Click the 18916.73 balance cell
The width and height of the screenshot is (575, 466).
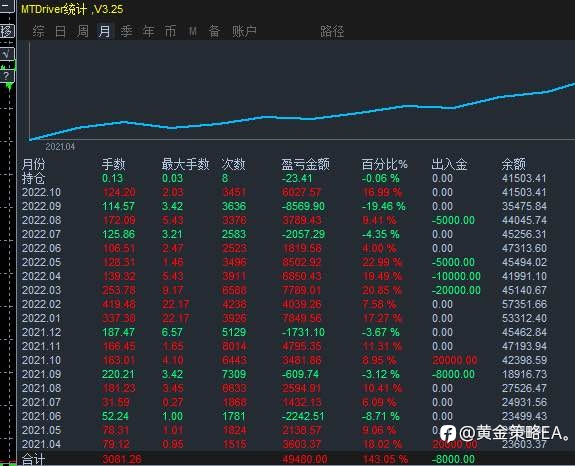tap(524, 374)
